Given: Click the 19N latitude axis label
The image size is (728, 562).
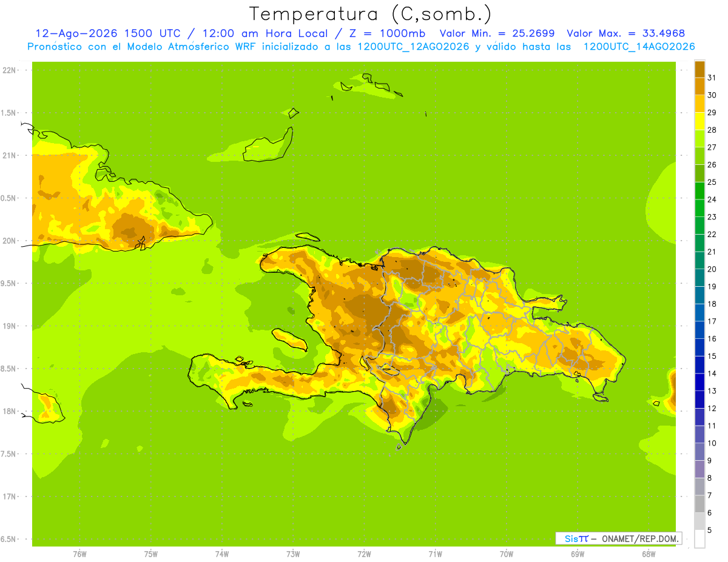Looking at the screenshot, I should tap(9, 326).
